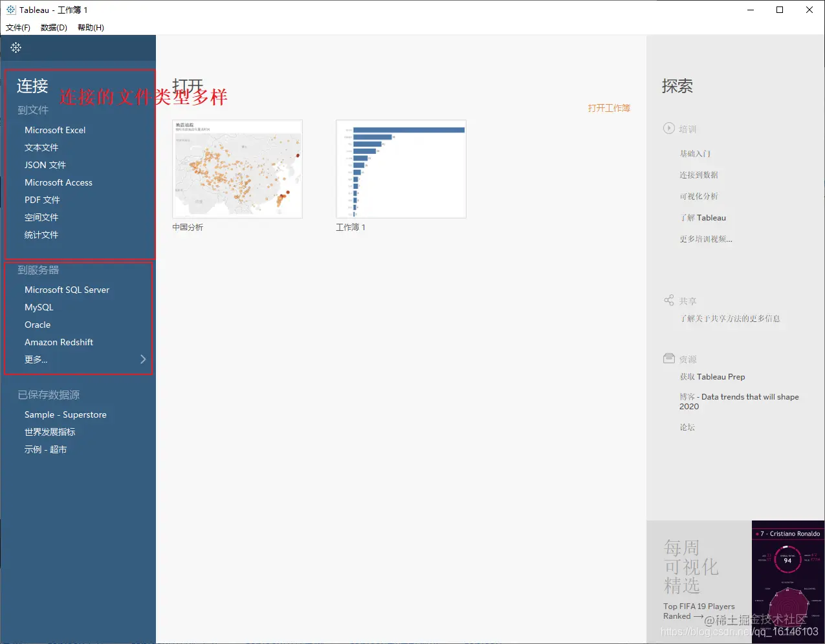Viewport: 825px width, 644px height.
Task: Open 了解 Tableau training link
Action: (x=703, y=218)
